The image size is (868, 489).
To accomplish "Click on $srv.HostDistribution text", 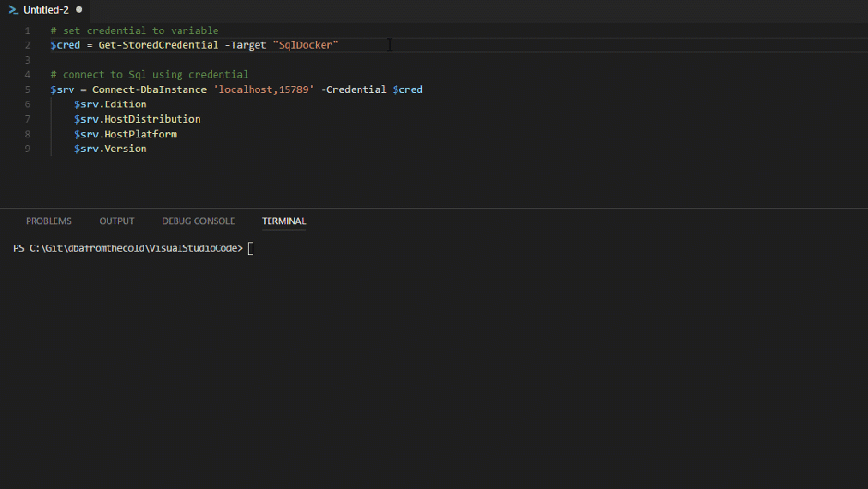I will 137,119.
